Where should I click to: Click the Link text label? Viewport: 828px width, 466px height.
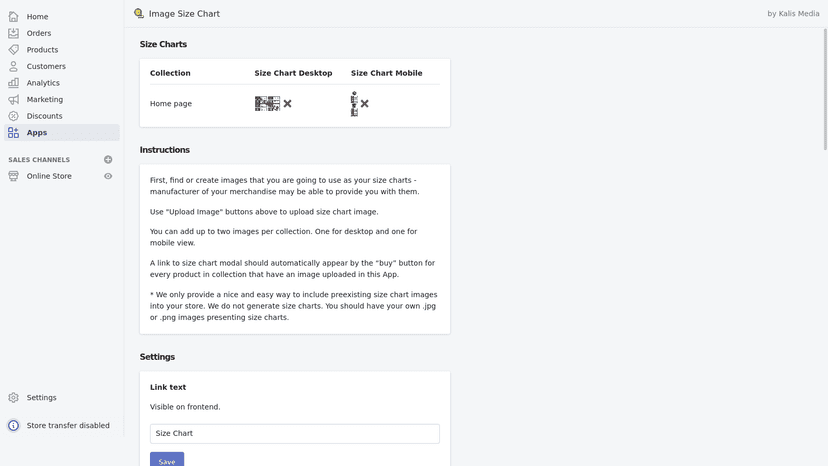168,387
